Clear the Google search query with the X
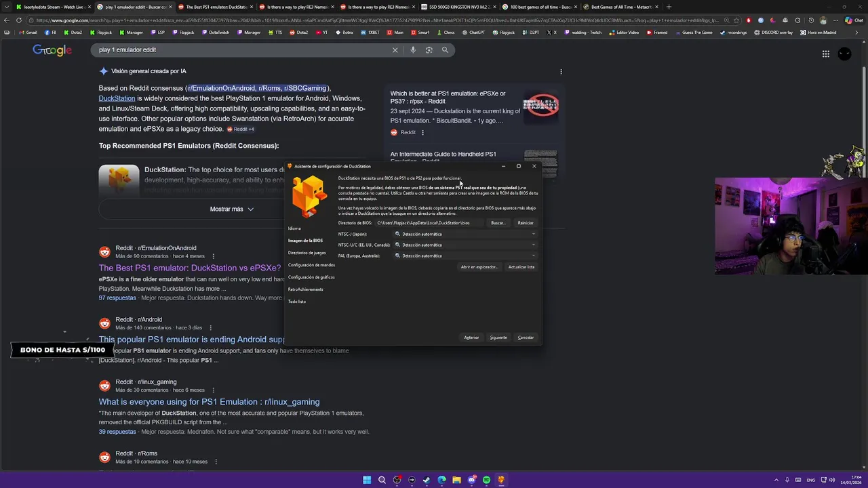This screenshot has width=868, height=488. [x=395, y=49]
